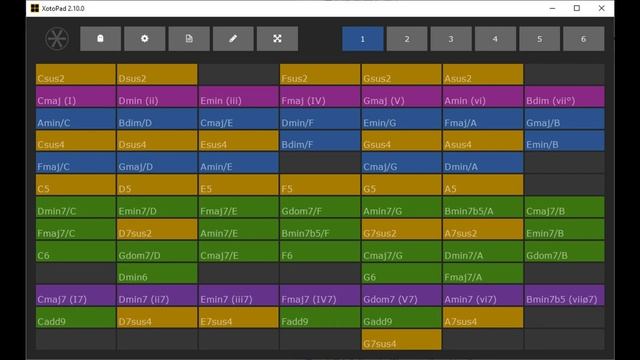Tap the Bmin7b5 (viiø7) chord pad
640x360 pixels.
(564, 295)
